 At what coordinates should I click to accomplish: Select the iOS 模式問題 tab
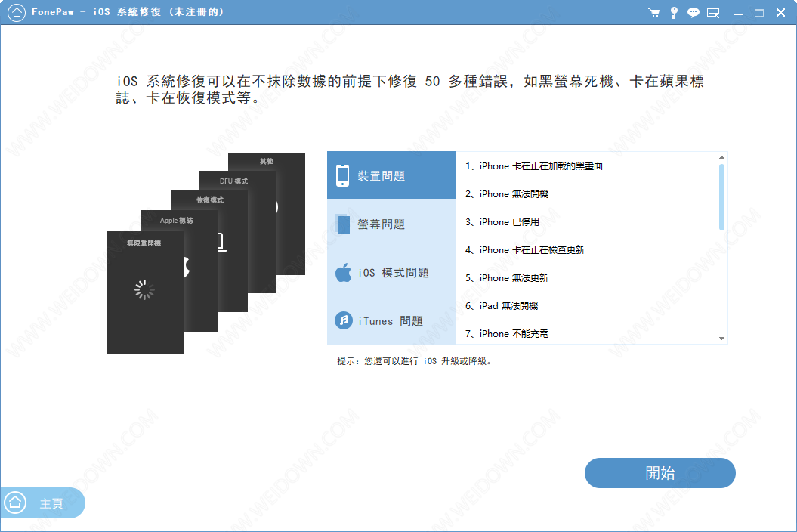pyautogui.click(x=391, y=272)
